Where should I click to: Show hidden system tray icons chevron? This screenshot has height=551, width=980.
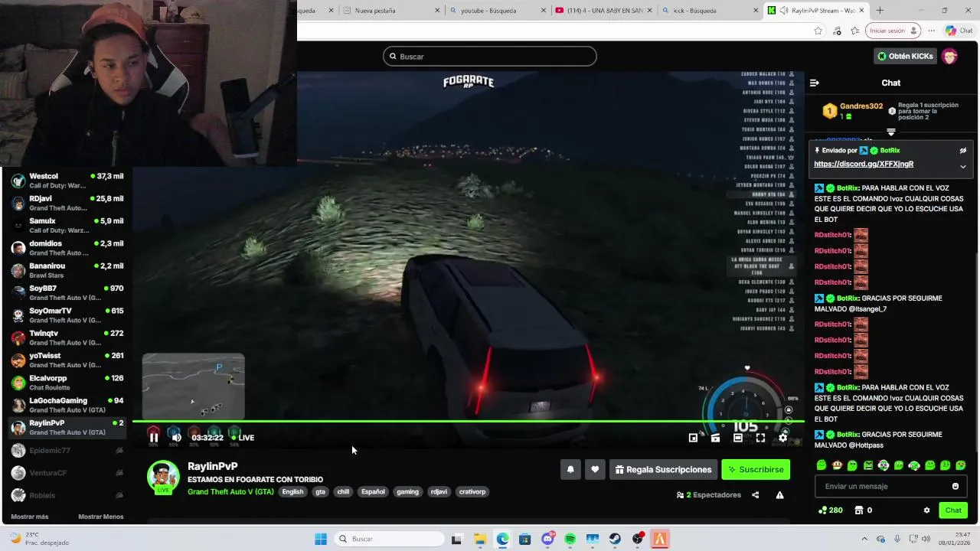(x=864, y=539)
